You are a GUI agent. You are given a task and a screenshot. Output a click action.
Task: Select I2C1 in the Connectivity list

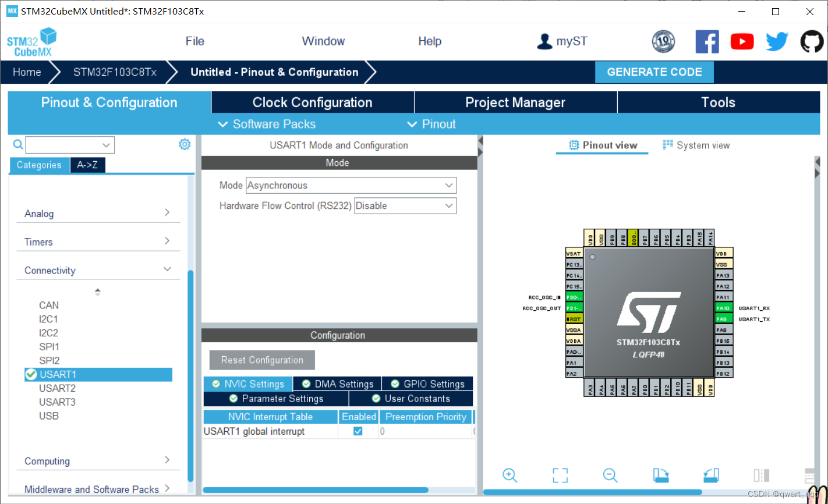tap(48, 319)
